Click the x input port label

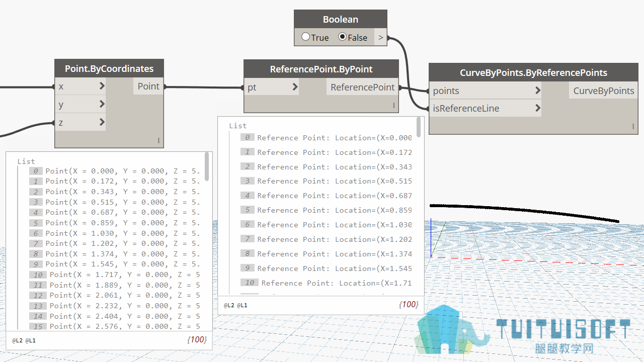click(61, 86)
